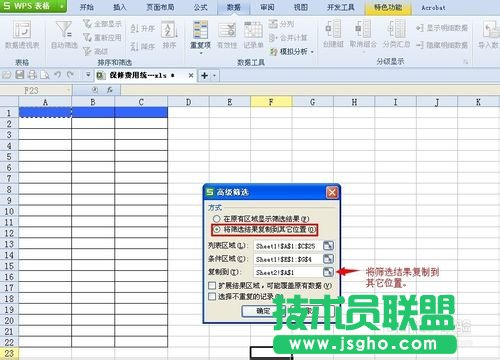Select 将筛选结果复制到其它位置 radio option

pyautogui.click(x=217, y=230)
